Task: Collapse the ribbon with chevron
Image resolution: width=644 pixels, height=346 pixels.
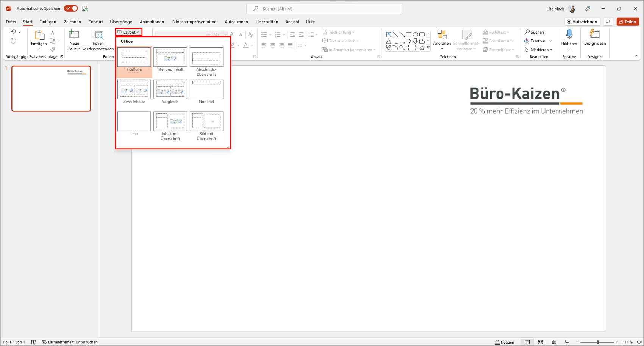Action: [636, 56]
